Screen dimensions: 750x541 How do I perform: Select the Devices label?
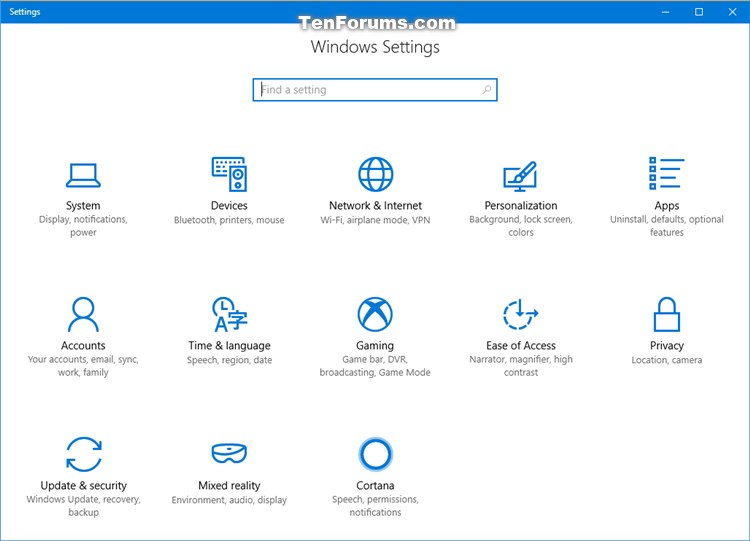[x=229, y=205]
